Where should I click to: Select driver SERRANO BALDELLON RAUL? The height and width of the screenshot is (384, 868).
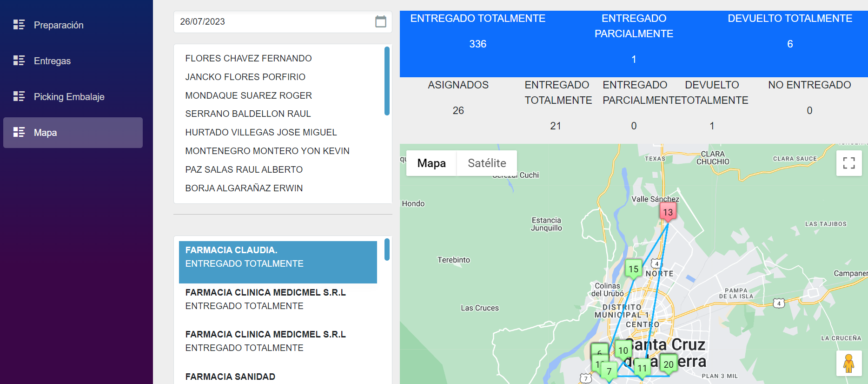coord(248,114)
